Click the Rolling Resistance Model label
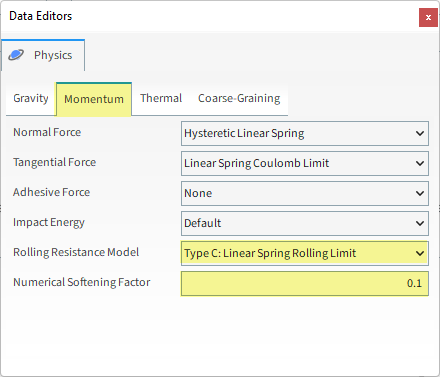440x377 pixels. click(76, 252)
